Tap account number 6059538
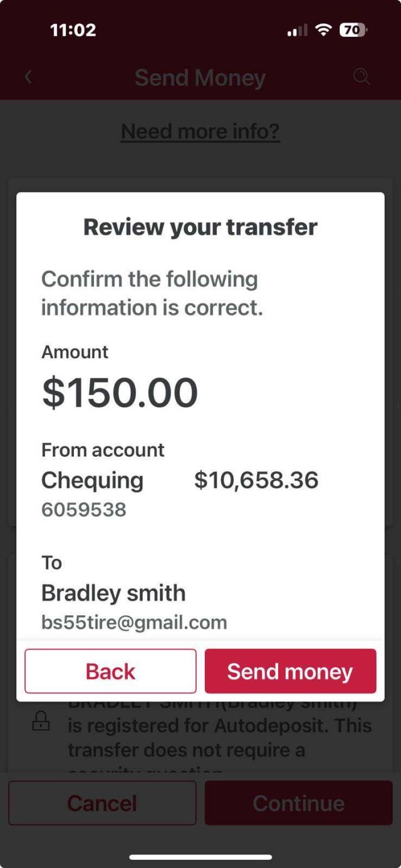 [x=84, y=510]
